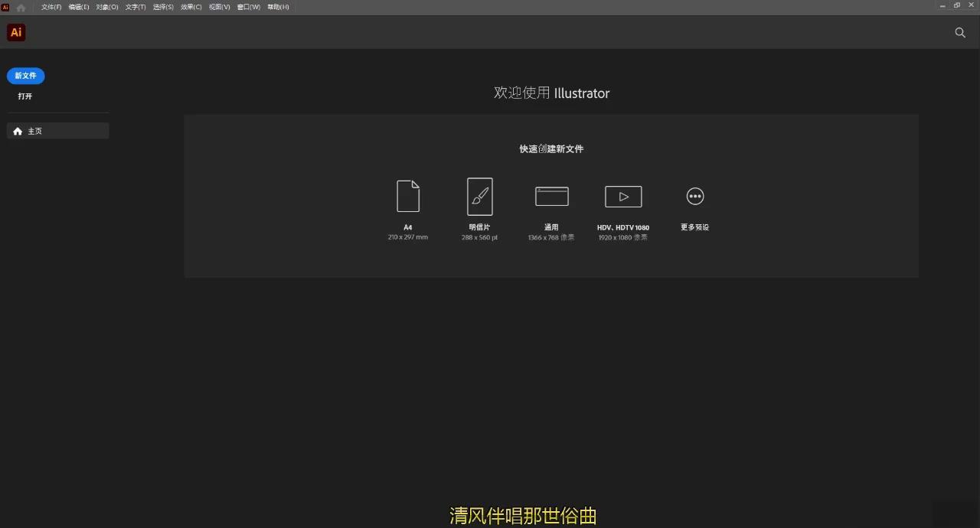
Task: Click the 1366 x 768 像素 size text
Action: click(x=551, y=237)
